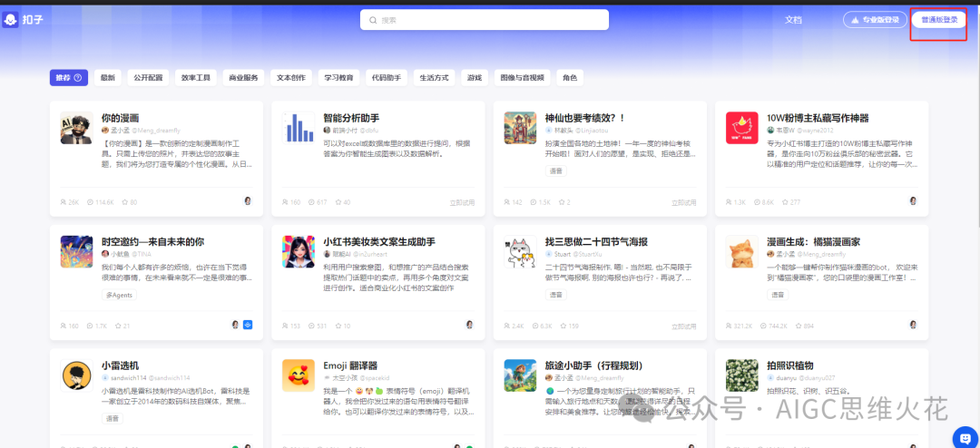Viewport: 980px width, 448px height.
Task: Click the 多Agents tag on 时空邀约 card
Action: tap(119, 295)
